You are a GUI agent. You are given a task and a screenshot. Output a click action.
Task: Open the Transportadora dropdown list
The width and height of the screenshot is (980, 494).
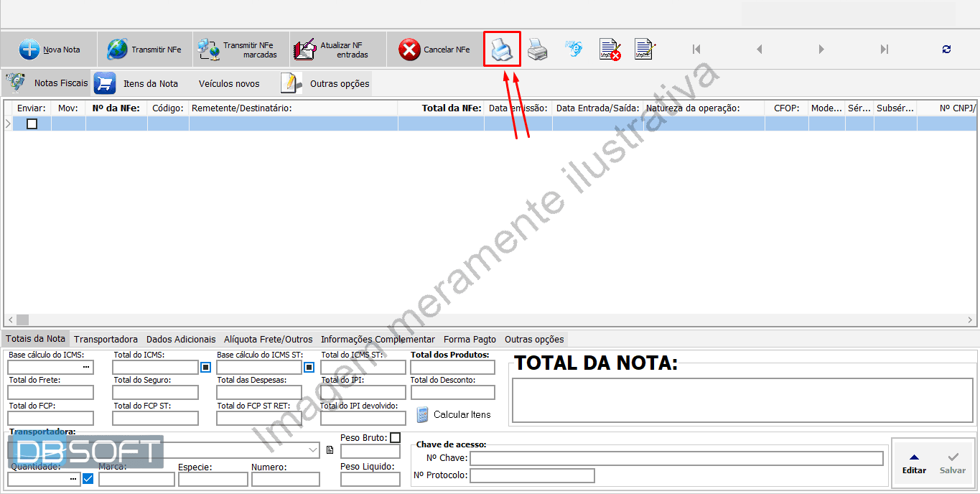click(315, 450)
